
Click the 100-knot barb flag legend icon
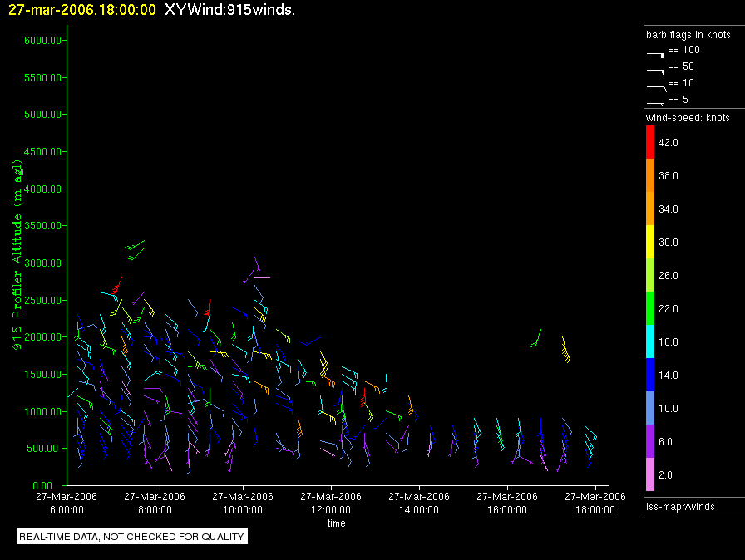(655, 52)
